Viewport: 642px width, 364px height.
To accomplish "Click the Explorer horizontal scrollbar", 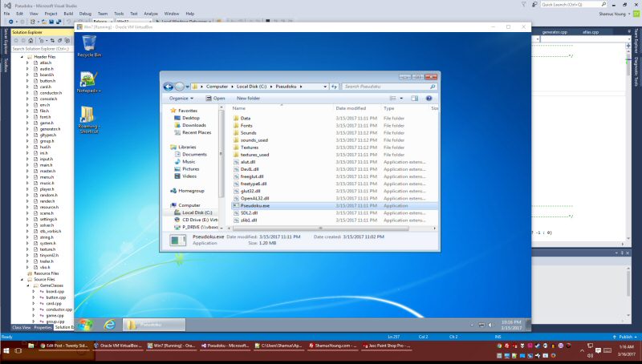I will pyautogui.click(x=320, y=229).
